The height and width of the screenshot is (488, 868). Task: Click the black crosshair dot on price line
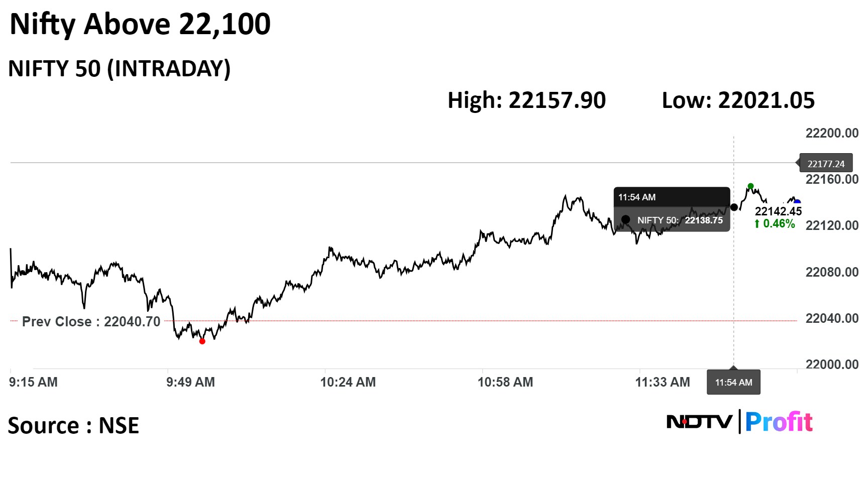click(x=734, y=207)
